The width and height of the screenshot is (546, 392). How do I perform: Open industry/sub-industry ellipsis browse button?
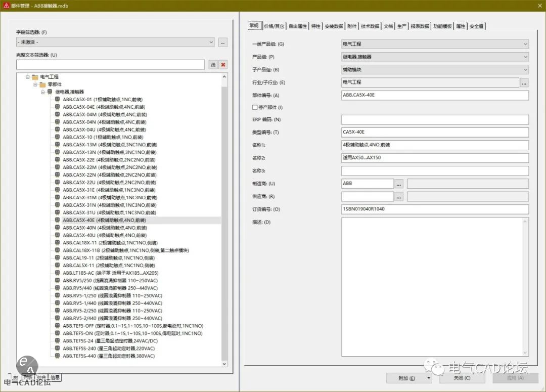click(x=524, y=82)
